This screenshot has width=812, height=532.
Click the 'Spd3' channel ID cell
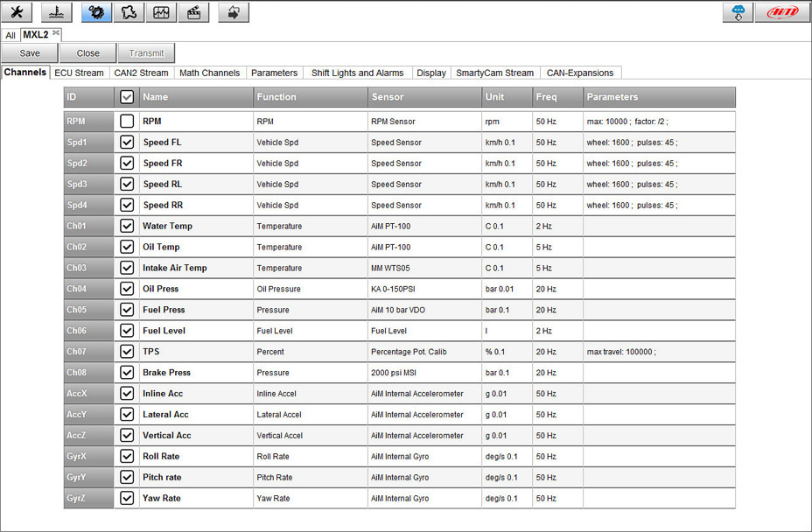click(x=88, y=184)
